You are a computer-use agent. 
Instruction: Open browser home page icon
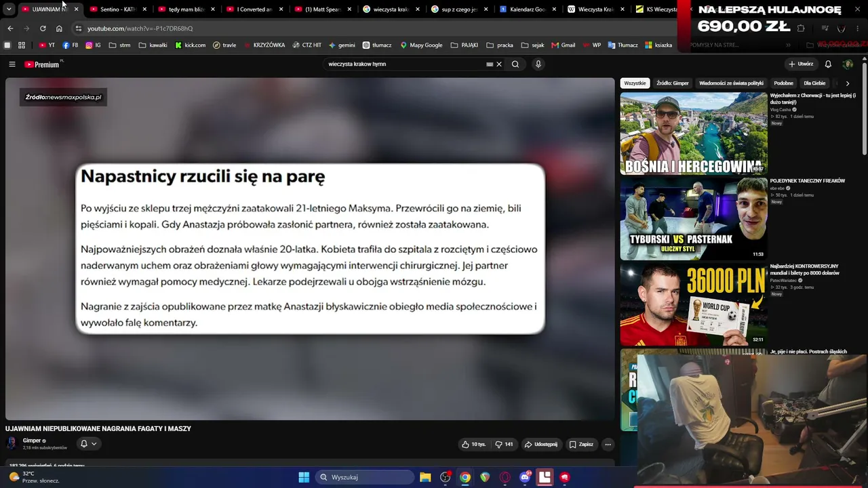tap(59, 28)
